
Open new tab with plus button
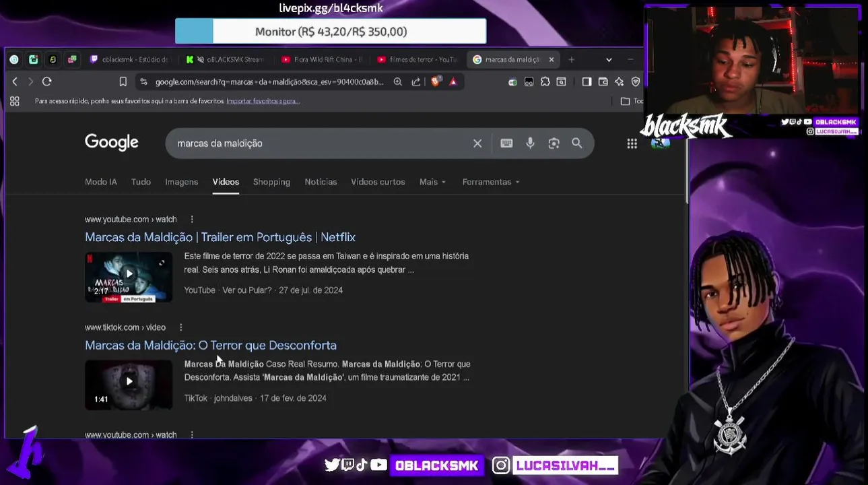(x=571, y=59)
